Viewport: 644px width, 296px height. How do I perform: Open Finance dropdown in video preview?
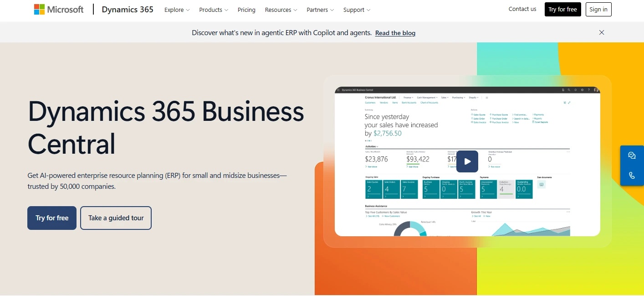click(408, 98)
